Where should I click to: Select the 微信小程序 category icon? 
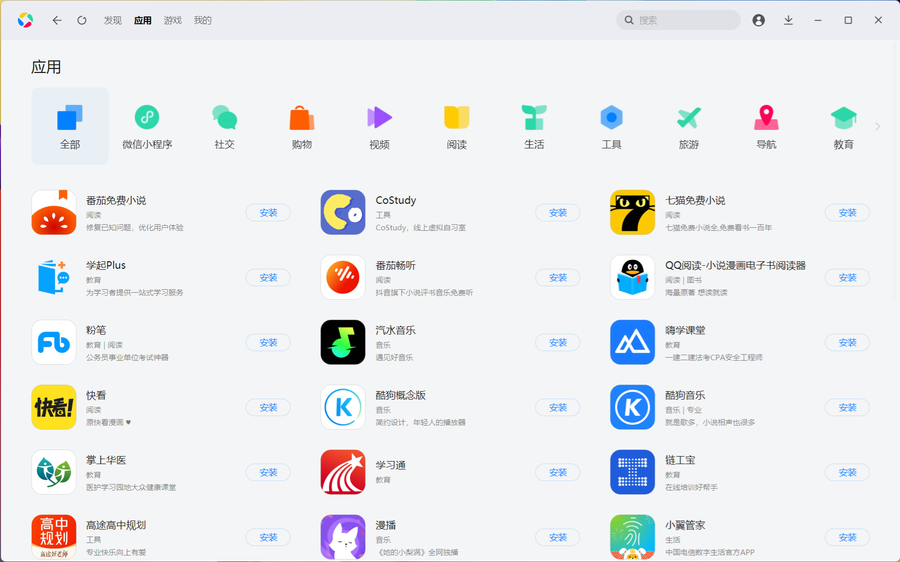pos(147,117)
